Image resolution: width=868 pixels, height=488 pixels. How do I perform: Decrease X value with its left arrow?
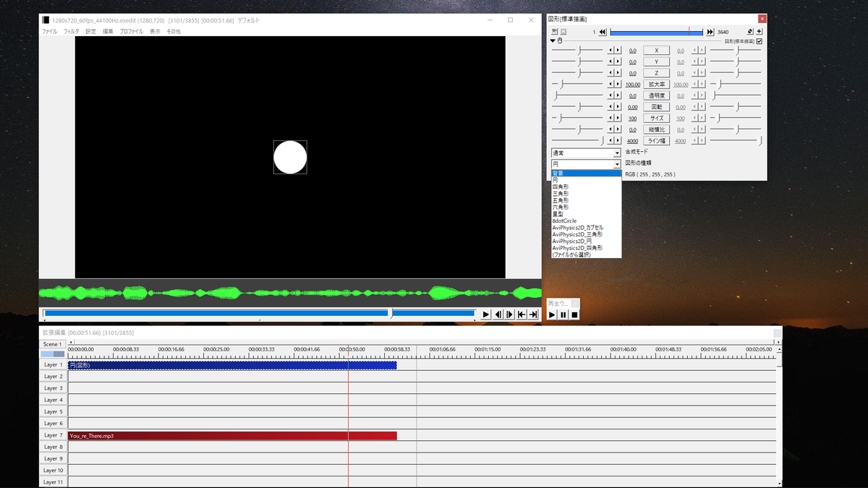tap(610, 51)
